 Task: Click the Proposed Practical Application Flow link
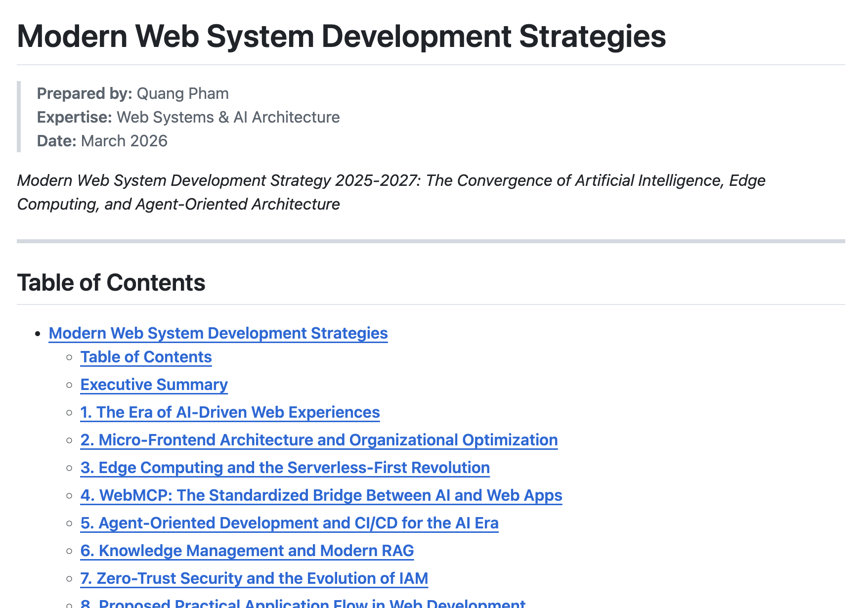pyautogui.click(x=303, y=603)
